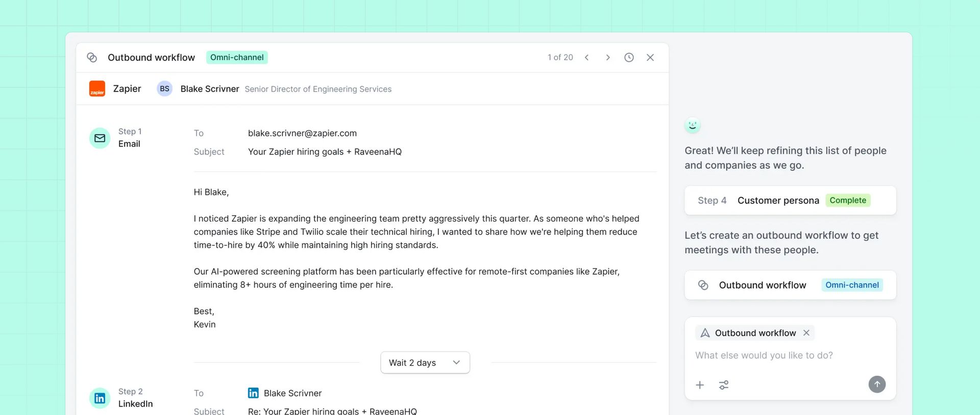The image size is (980, 415).
Task: Go to previous prospect with left chevron
Action: (587, 58)
